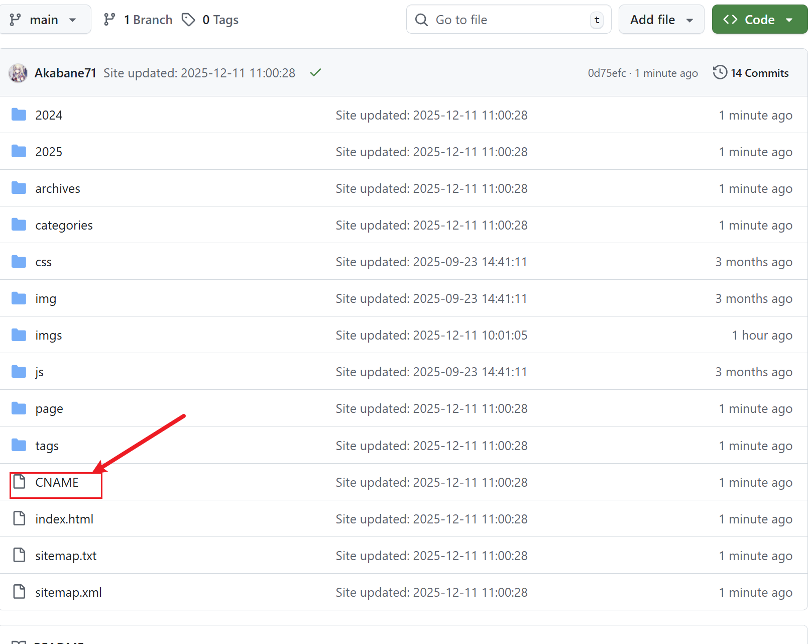Open the 14 Commits history link

click(759, 73)
